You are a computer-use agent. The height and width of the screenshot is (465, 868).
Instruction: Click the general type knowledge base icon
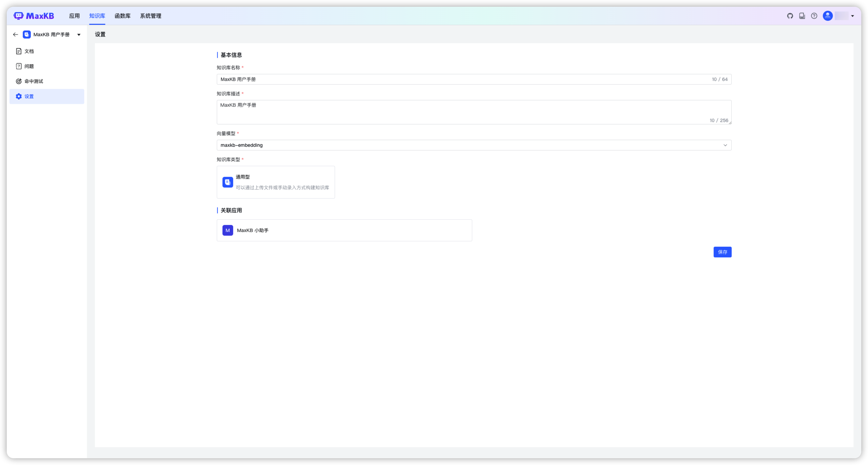(228, 182)
